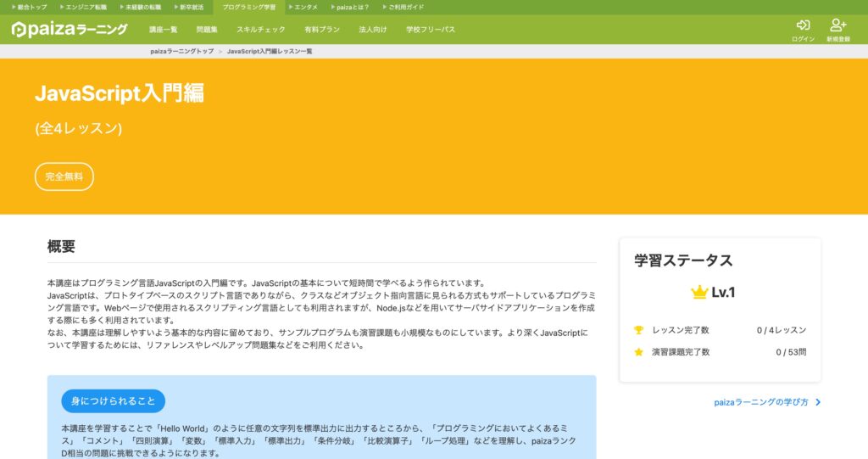Select スキルチェック in the navigation bar

pyautogui.click(x=261, y=30)
